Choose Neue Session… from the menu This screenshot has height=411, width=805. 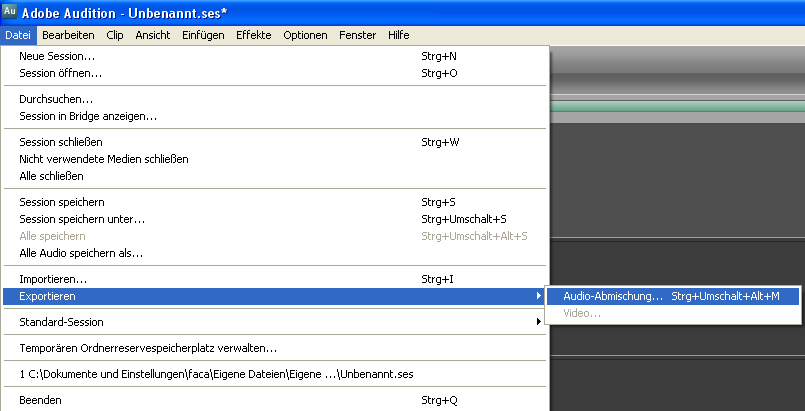pos(275,56)
